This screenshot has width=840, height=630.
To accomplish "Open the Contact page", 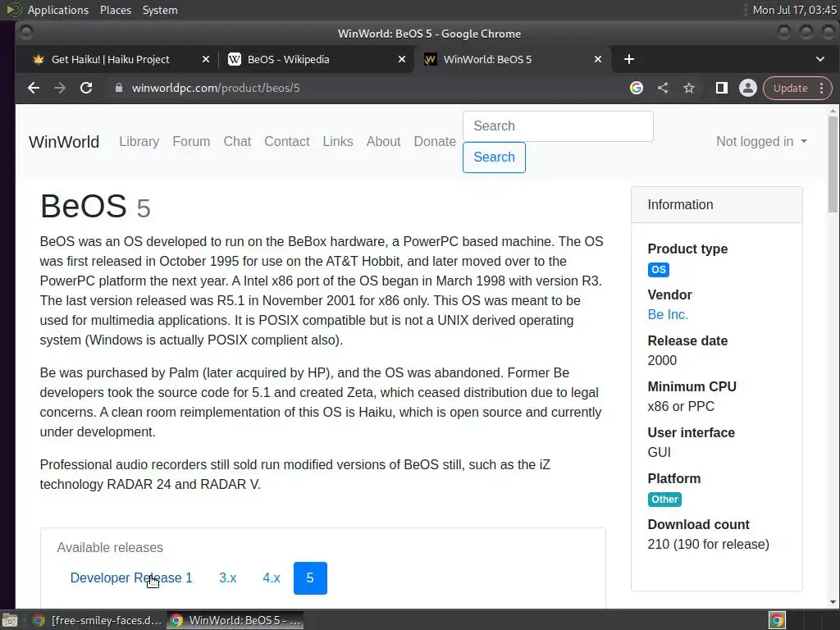I will pyautogui.click(x=286, y=141).
